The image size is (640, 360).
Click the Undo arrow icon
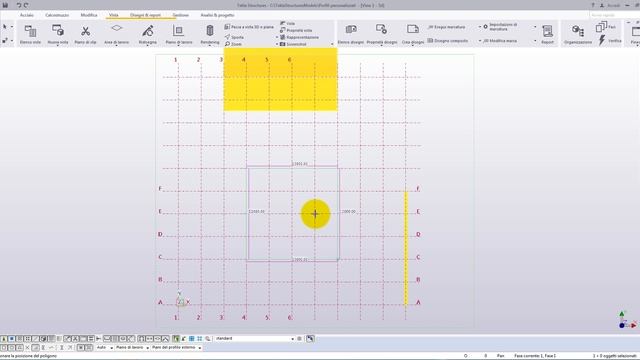[19, 5]
